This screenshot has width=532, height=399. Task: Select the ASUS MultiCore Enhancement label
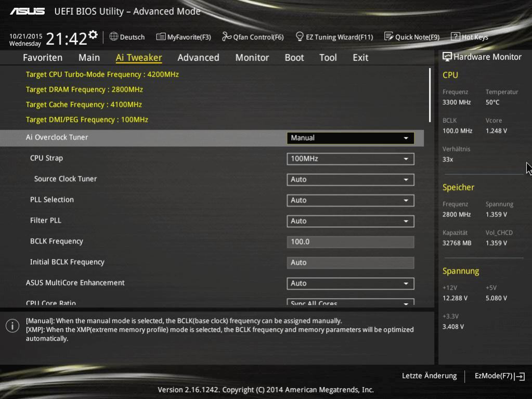75,282
